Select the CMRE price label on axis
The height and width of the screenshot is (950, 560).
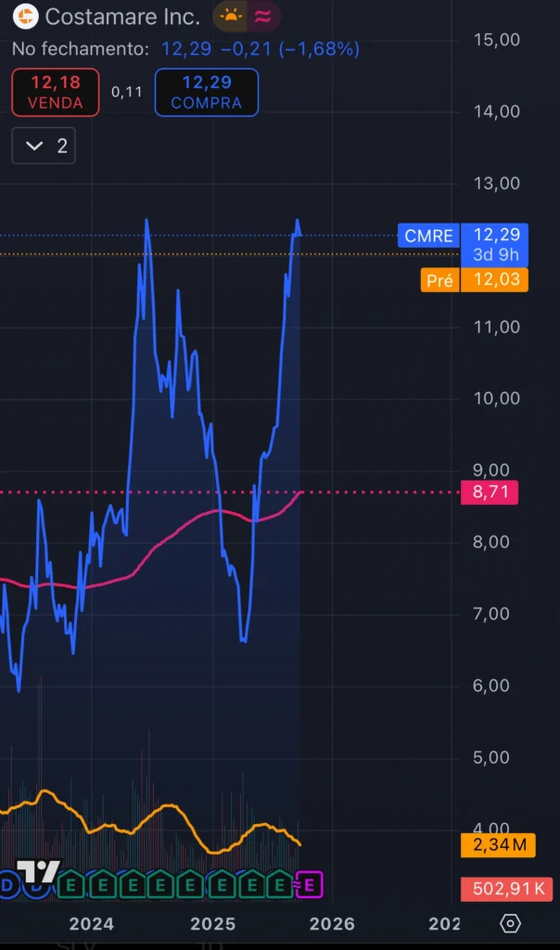428,236
